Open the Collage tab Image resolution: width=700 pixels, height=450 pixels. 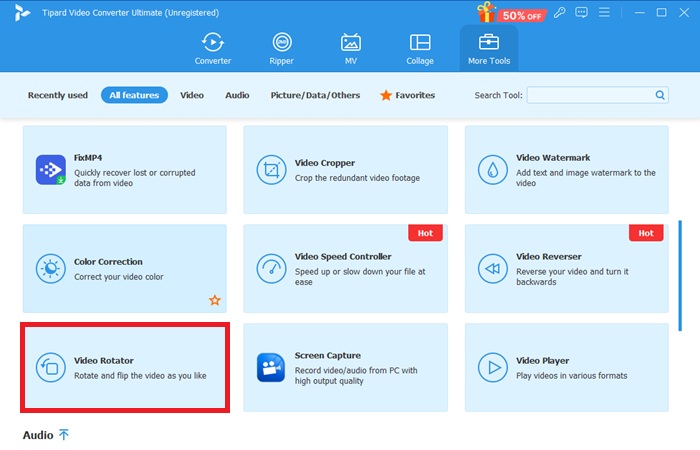pos(420,48)
